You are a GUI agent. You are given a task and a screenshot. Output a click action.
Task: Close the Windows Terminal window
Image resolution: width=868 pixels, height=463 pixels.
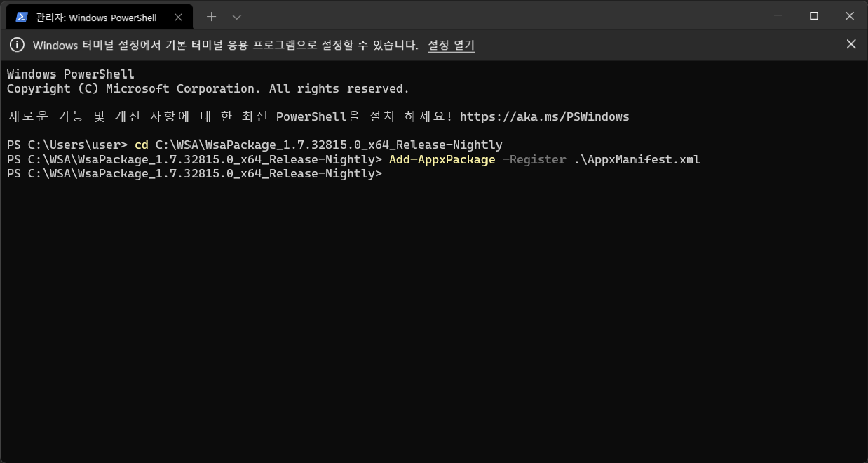point(849,15)
